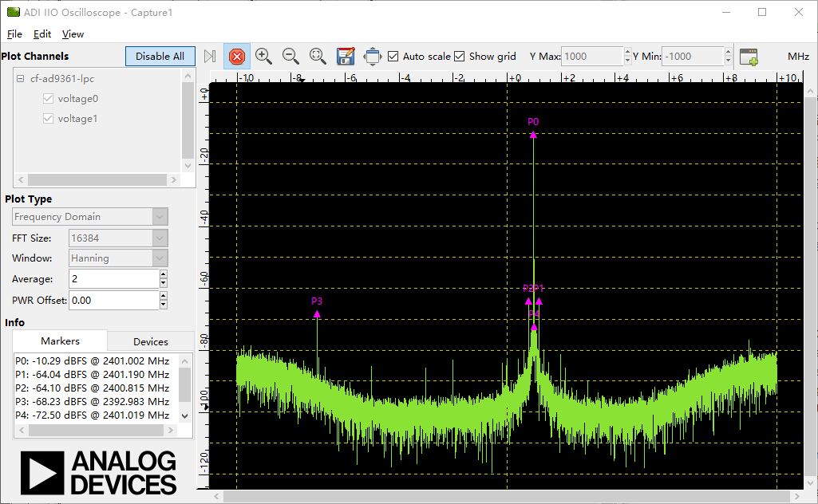Click the save plot data icon
This screenshot has width=818, height=504.
[346, 57]
